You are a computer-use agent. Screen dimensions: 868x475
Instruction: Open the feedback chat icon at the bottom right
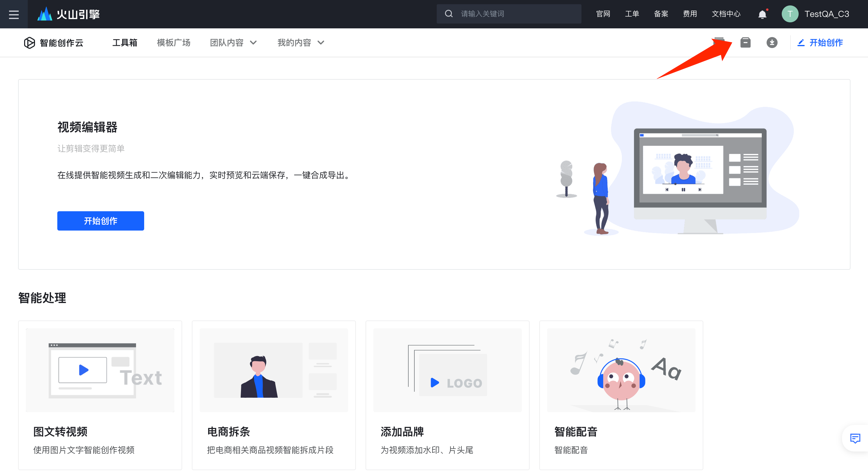pos(855,438)
